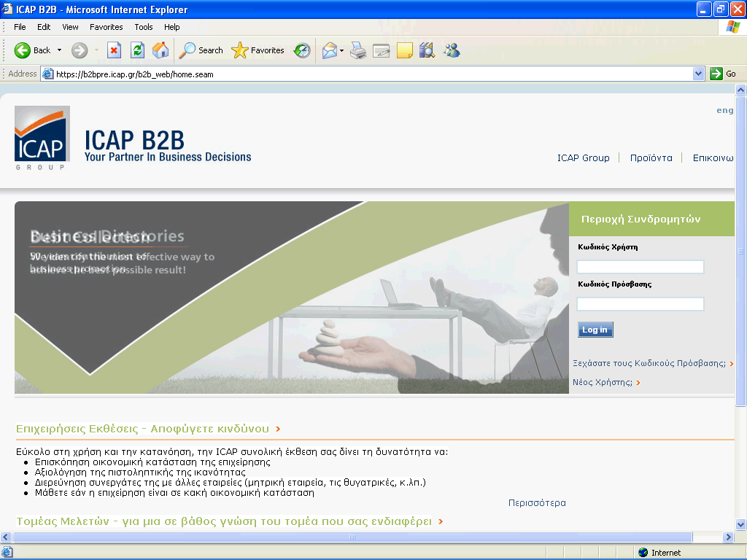747x560 pixels.
Task: Open the Επικοινω navigation link
Action: (713, 157)
